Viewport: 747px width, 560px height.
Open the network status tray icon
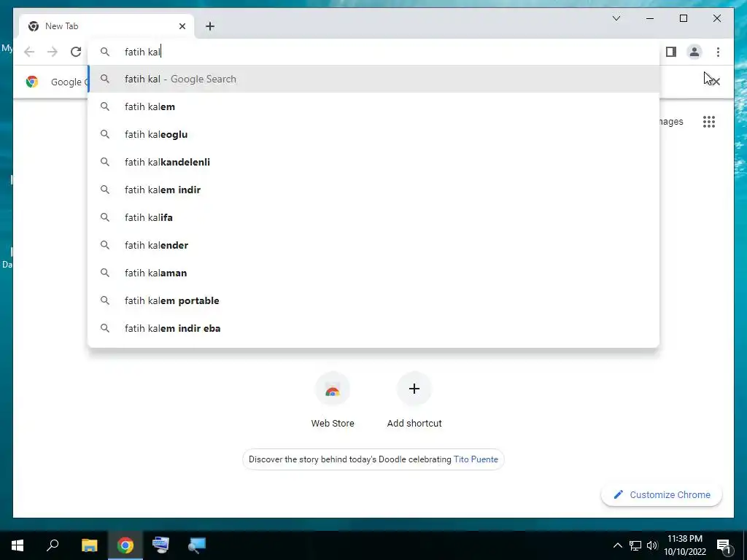pyautogui.click(x=635, y=545)
